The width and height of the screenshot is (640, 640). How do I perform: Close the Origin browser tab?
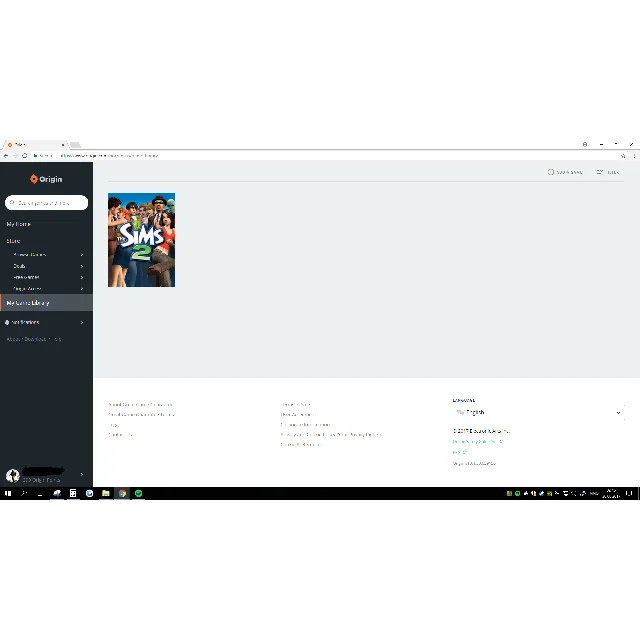63,144
